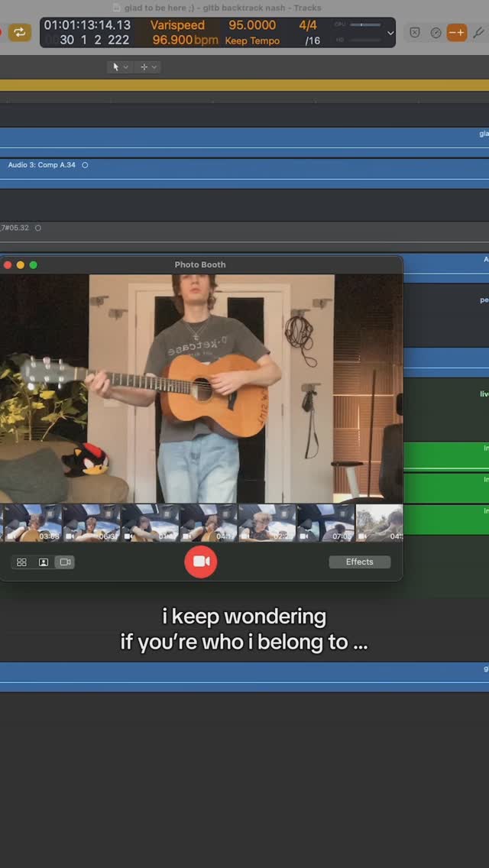Expand the LCD display mode dropdown arrow
The image size is (489, 868).
click(x=390, y=33)
